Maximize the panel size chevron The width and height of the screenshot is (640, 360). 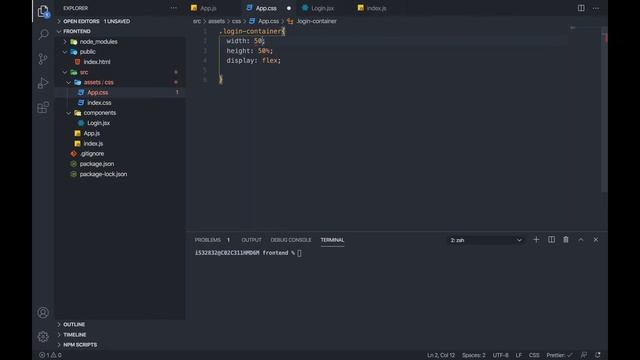pyautogui.click(x=581, y=240)
